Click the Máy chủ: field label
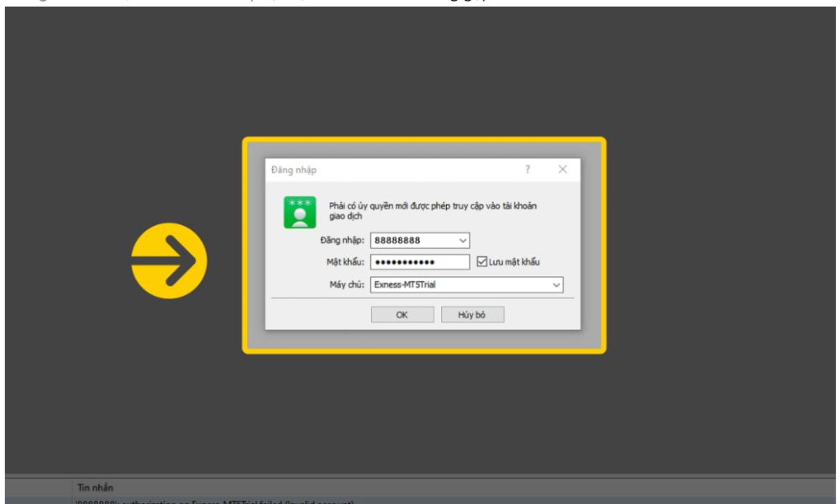The width and height of the screenshot is (840, 504). coord(347,285)
